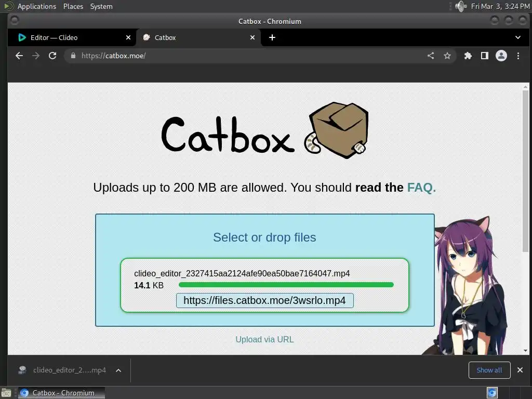Click the page vertical scrollbar

526,171
